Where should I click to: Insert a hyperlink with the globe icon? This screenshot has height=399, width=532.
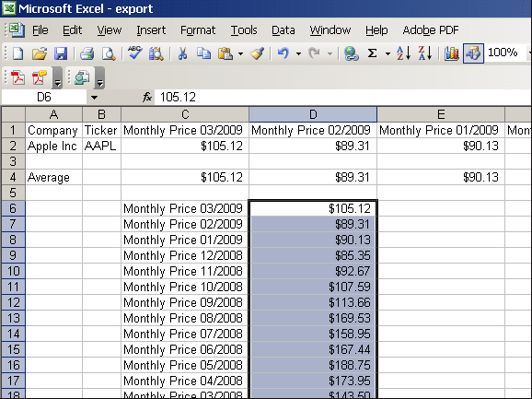(x=352, y=53)
